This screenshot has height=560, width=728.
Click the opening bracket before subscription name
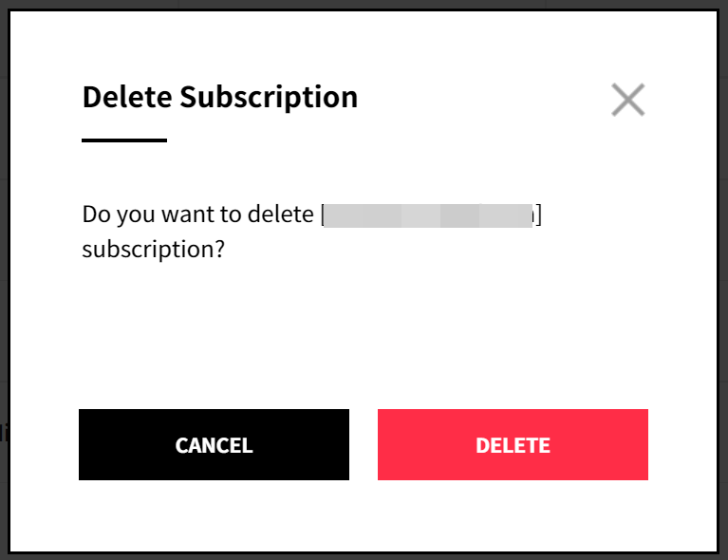click(x=324, y=215)
